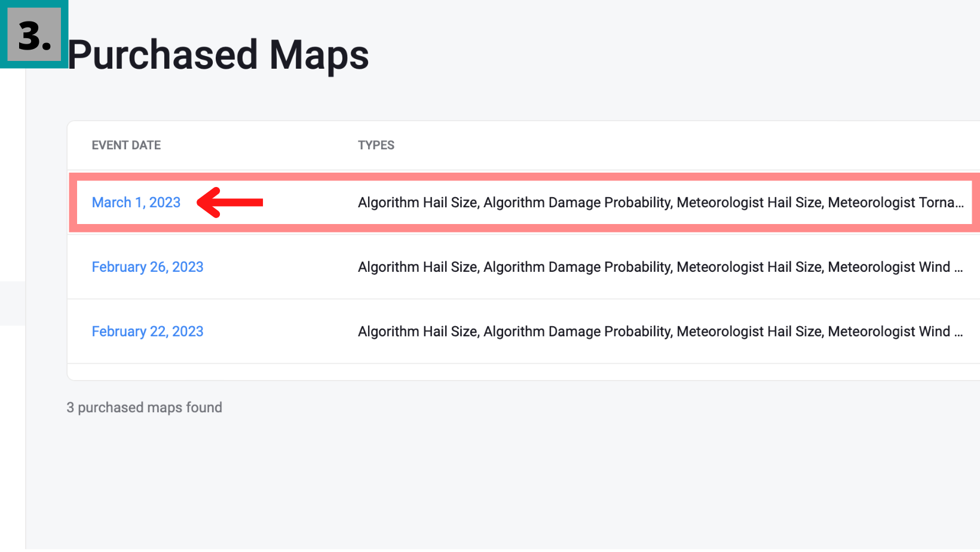Click the TYPES column header
The image size is (980, 552).
(x=376, y=145)
